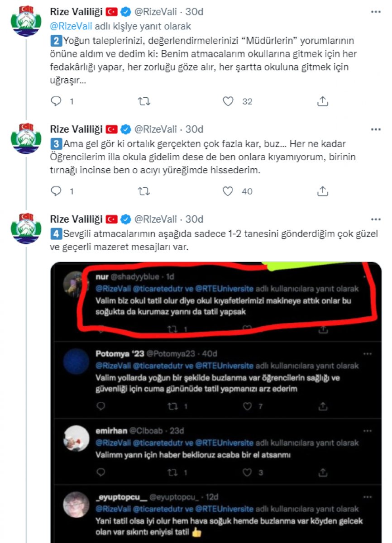
Task: Like the tweet with 40 likes
Action: (x=229, y=191)
